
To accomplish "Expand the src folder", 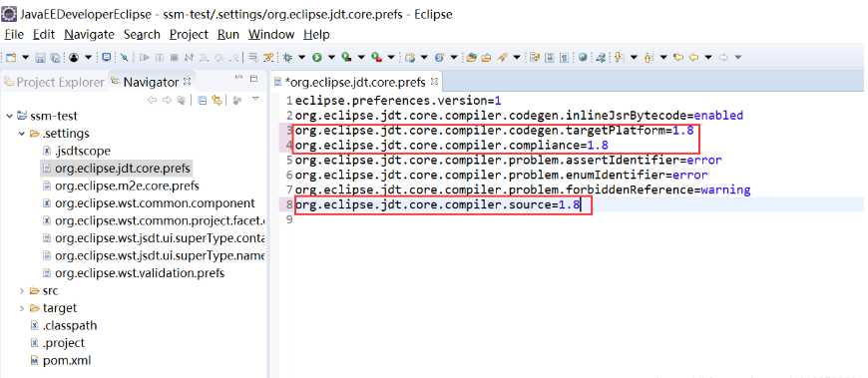I will click(x=22, y=290).
